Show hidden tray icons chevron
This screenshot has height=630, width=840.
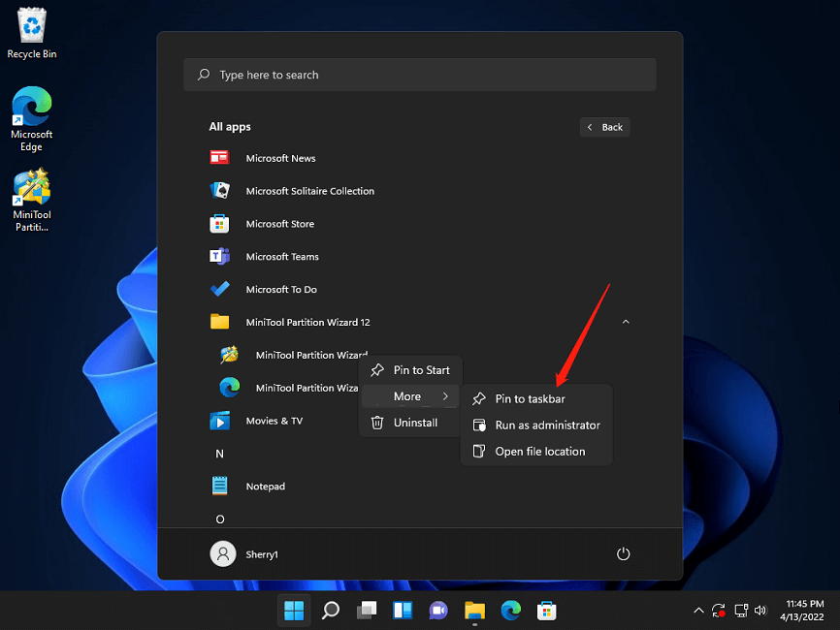tap(698, 611)
